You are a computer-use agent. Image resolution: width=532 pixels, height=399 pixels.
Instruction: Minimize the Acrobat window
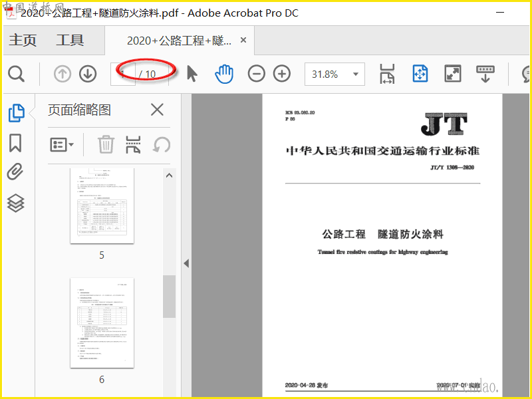(500, 13)
